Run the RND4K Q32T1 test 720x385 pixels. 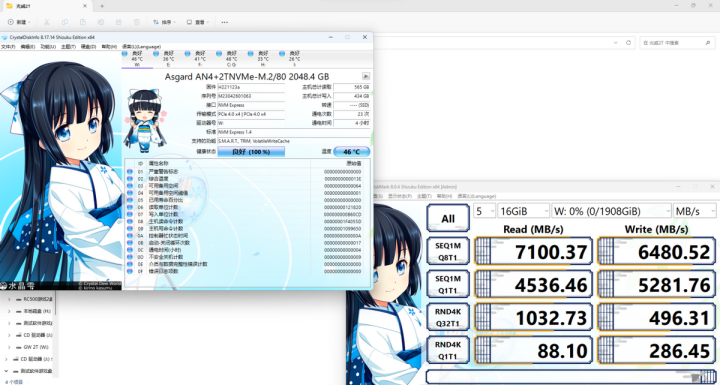(x=448, y=317)
